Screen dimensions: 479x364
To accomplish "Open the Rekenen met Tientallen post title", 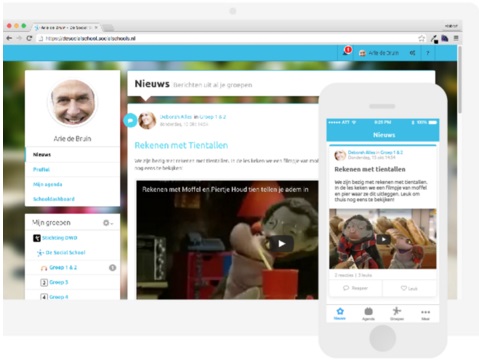I will [181, 145].
